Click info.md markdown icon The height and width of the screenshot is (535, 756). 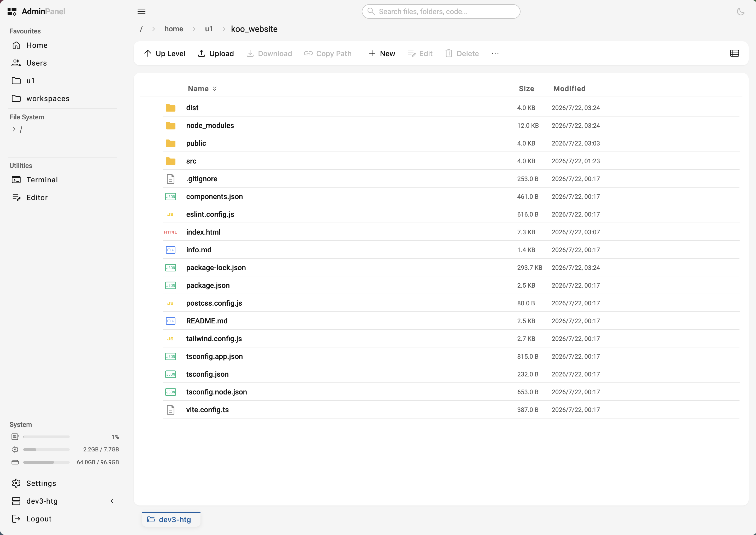coord(170,250)
